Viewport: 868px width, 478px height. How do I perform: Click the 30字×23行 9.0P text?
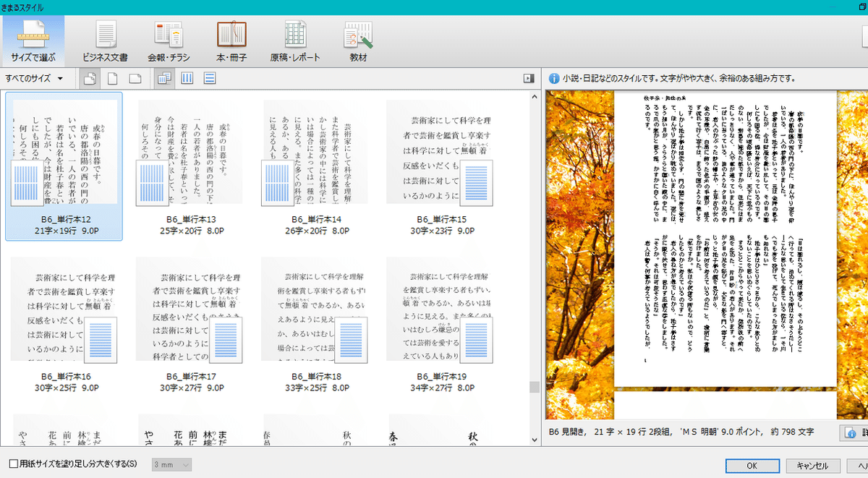tap(442, 231)
